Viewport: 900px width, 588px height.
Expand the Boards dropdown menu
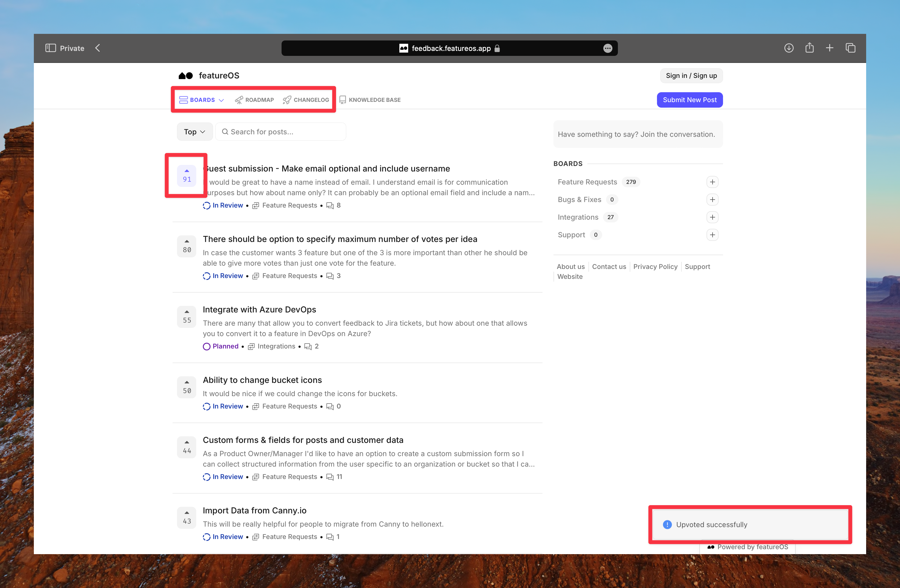click(x=201, y=100)
